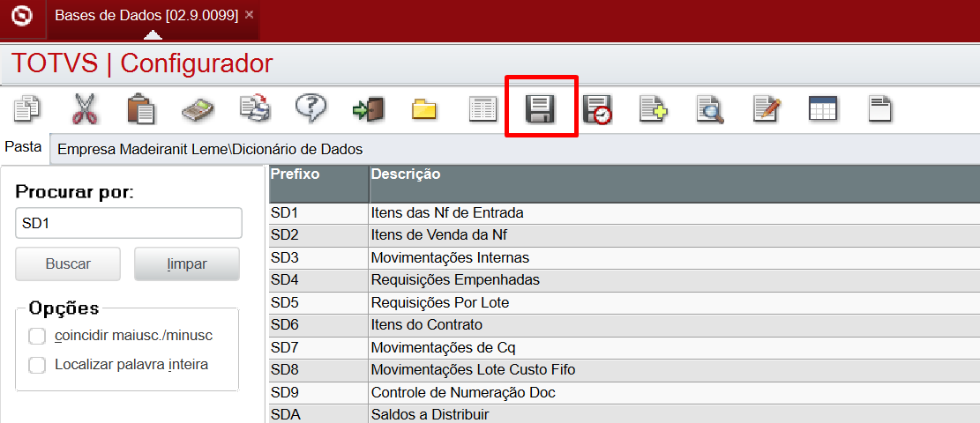Click the SD2 prefix cell
The image size is (980, 423).
pos(318,235)
